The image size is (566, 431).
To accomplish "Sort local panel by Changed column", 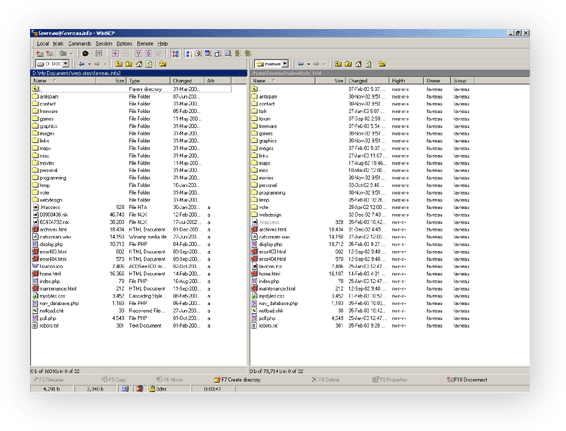I will [187, 80].
